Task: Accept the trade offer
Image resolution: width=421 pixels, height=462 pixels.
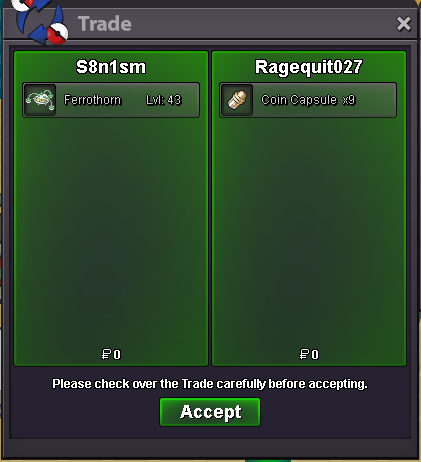Action: (210, 412)
